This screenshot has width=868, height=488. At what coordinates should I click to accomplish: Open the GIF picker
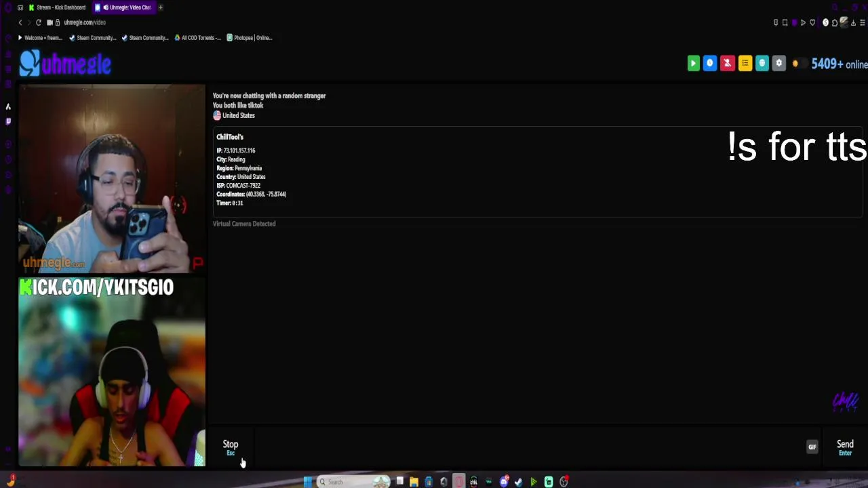812,447
